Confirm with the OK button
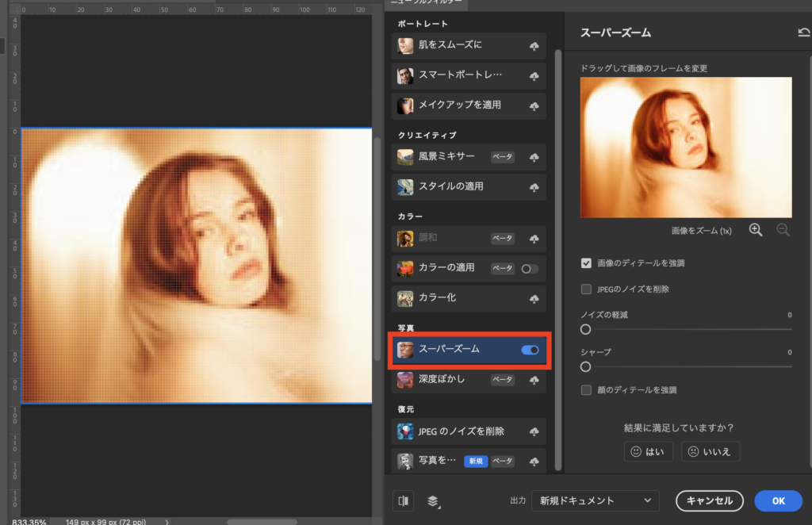This screenshot has width=812, height=525. point(778,500)
